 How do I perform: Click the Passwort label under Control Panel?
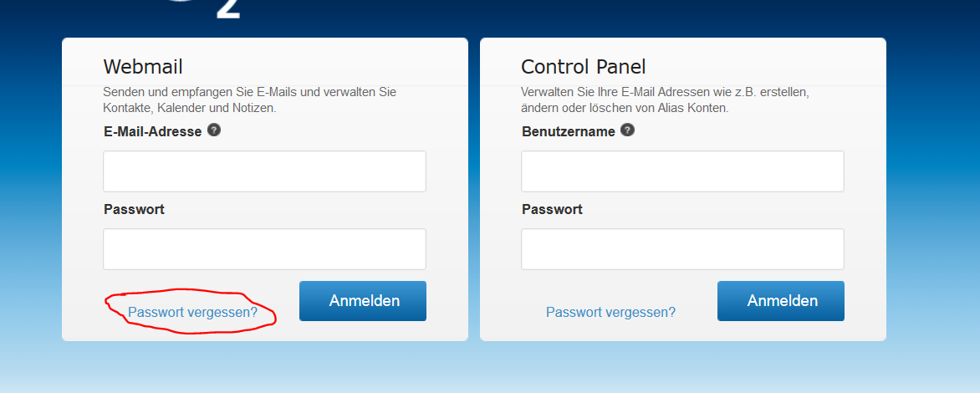click(552, 209)
